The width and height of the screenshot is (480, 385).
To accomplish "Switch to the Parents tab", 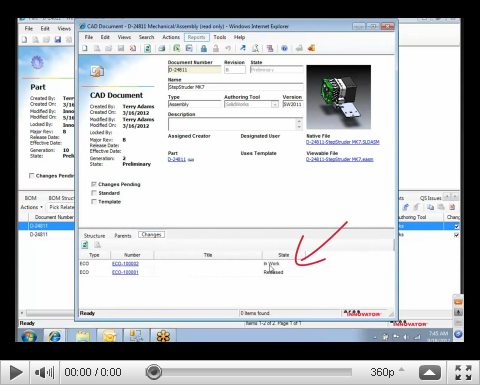I will 123,236.
